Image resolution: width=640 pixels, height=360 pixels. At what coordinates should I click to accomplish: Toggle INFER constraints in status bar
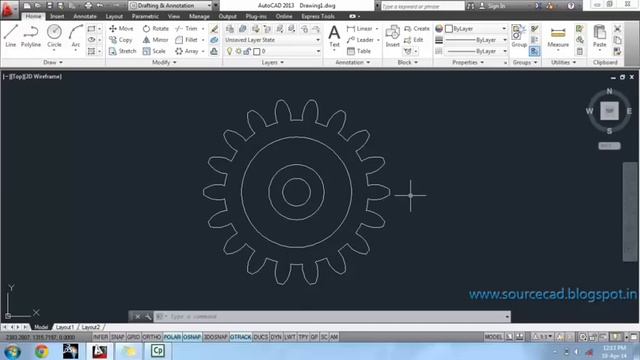click(x=100, y=337)
